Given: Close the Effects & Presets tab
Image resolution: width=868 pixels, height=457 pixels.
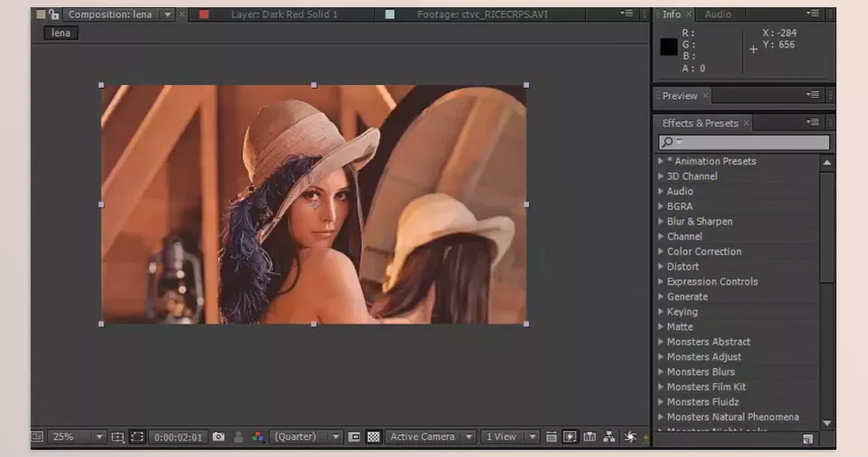Looking at the screenshot, I should (746, 123).
